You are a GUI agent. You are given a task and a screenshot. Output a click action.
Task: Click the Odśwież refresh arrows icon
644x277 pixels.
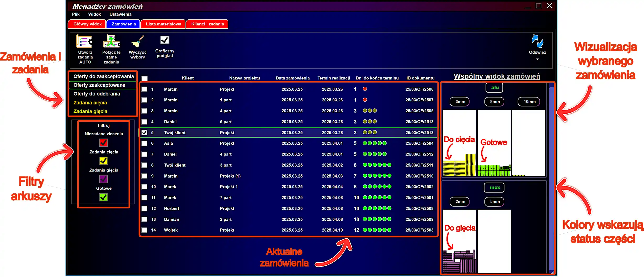tap(537, 41)
